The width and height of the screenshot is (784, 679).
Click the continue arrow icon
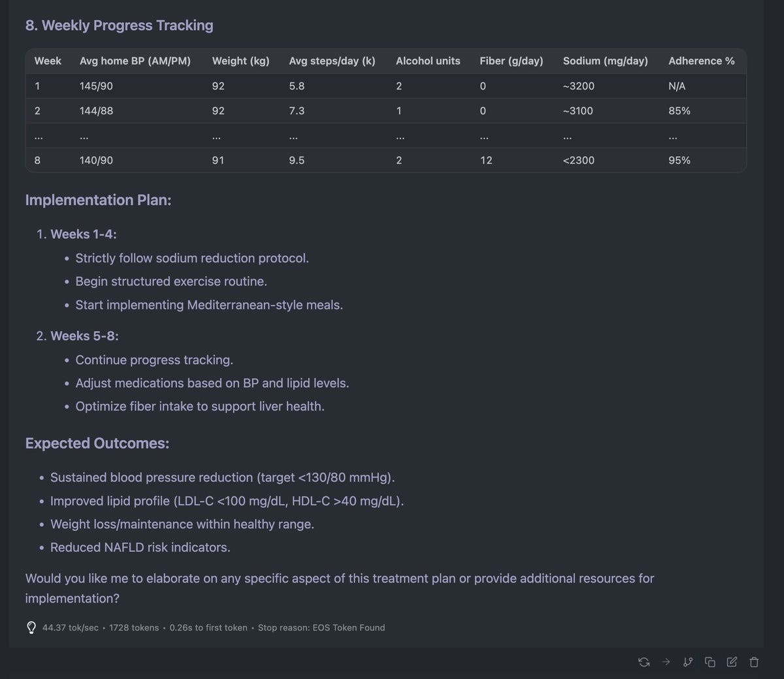click(x=666, y=662)
